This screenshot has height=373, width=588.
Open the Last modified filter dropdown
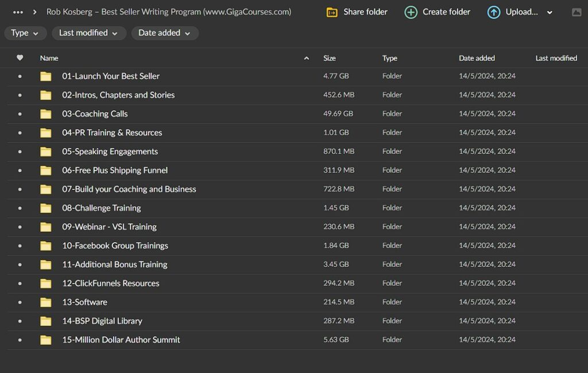[88, 33]
